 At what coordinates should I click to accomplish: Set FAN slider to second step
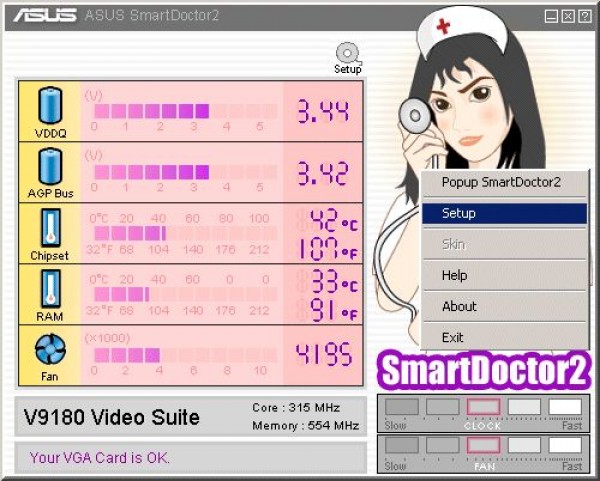(442, 445)
